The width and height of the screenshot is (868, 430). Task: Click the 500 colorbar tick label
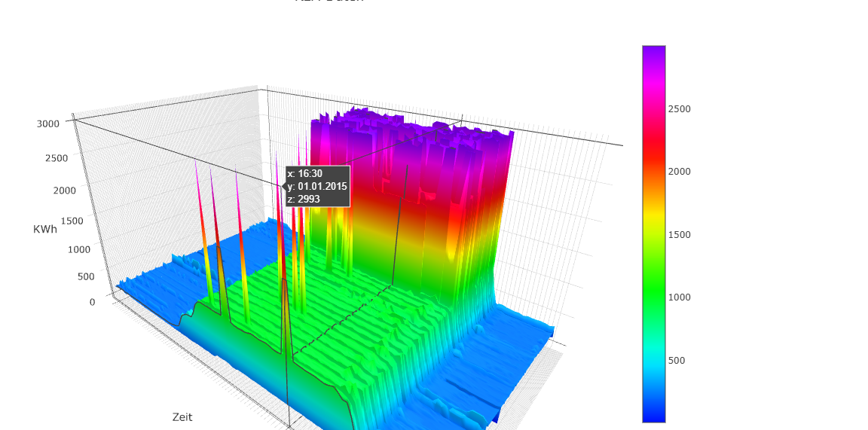point(677,360)
